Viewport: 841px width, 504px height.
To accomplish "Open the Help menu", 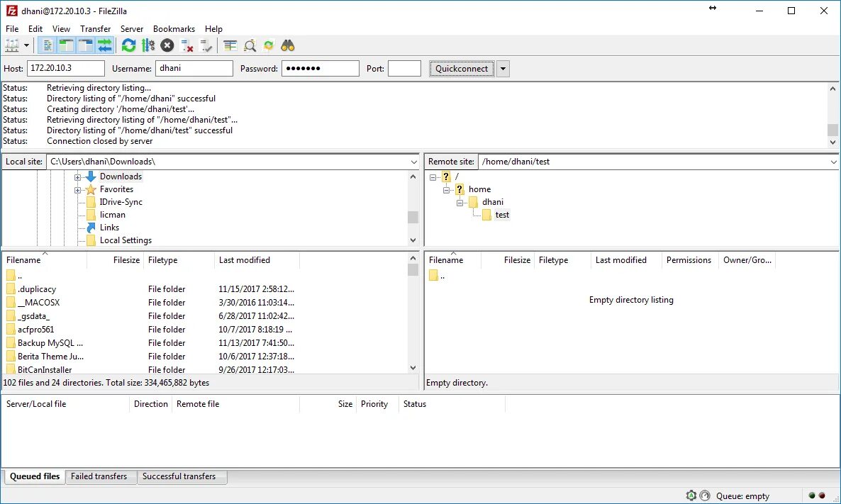I will (213, 29).
